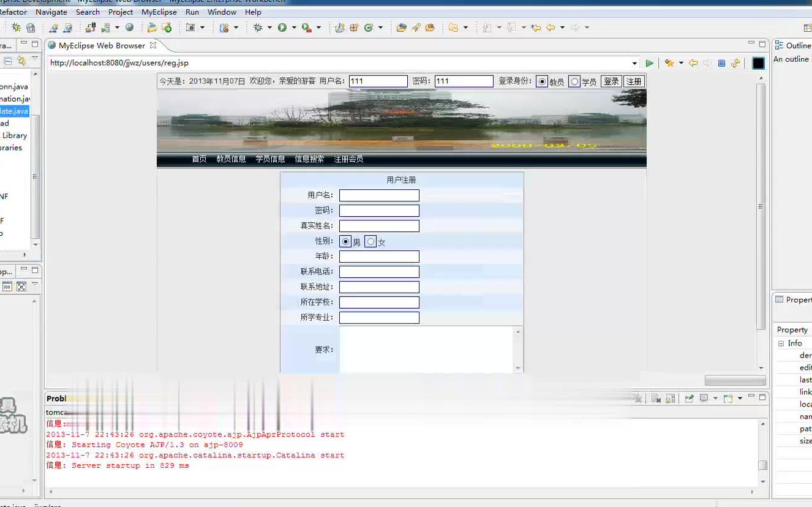Image resolution: width=812 pixels, height=507 pixels.
Task: Click the main toolbar Back yellow arrow
Action: click(551, 28)
